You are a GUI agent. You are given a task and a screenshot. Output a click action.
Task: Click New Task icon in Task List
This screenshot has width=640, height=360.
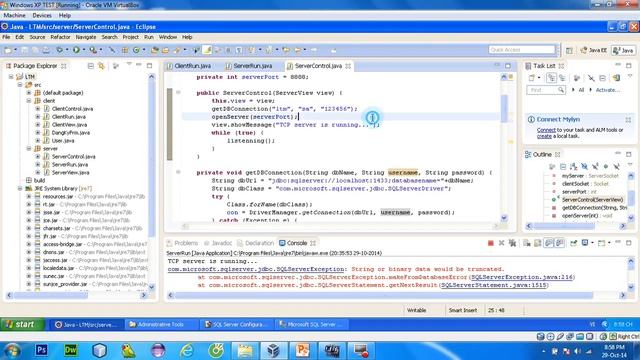pos(531,78)
